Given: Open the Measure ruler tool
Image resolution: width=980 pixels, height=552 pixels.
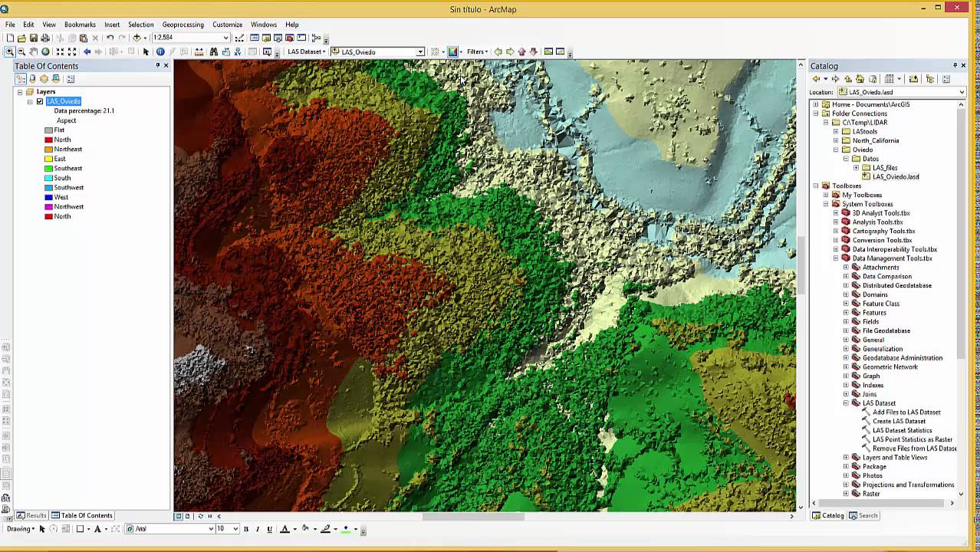Looking at the screenshot, I should 199,51.
